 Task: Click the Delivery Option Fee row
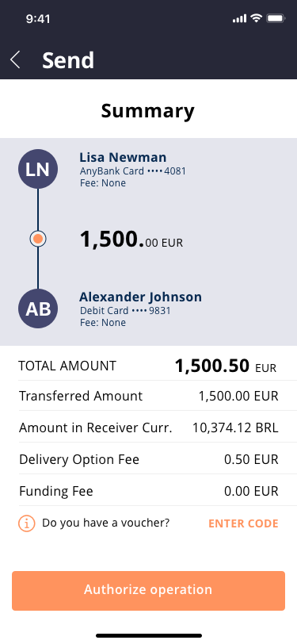[x=149, y=459]
